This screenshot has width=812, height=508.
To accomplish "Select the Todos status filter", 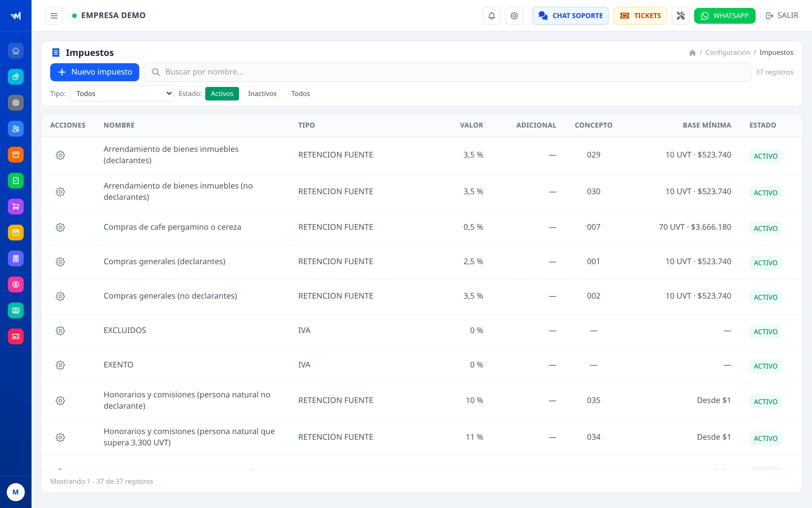I will (300, 93).
